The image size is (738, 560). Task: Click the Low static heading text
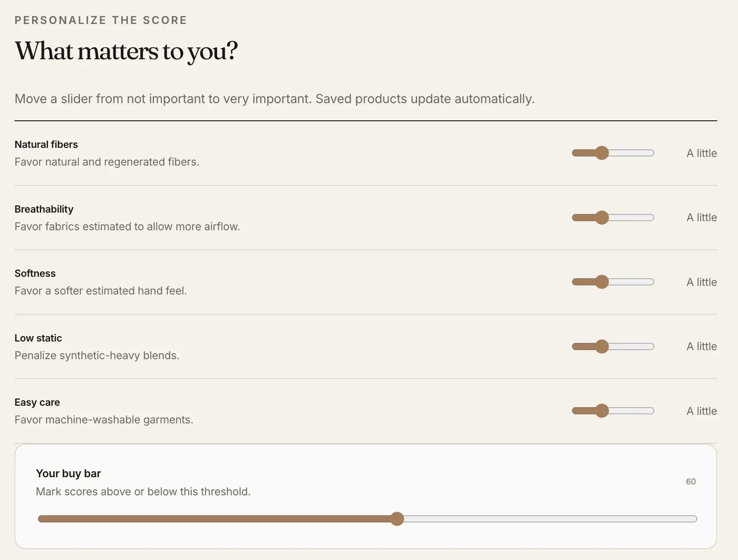click(38, 338)
